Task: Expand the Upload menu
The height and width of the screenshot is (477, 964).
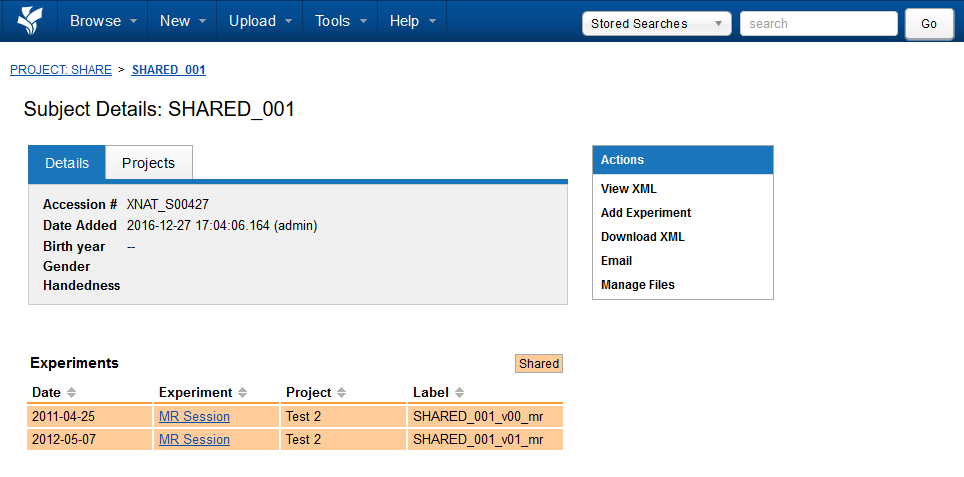Action: click(x=259, y=21)
